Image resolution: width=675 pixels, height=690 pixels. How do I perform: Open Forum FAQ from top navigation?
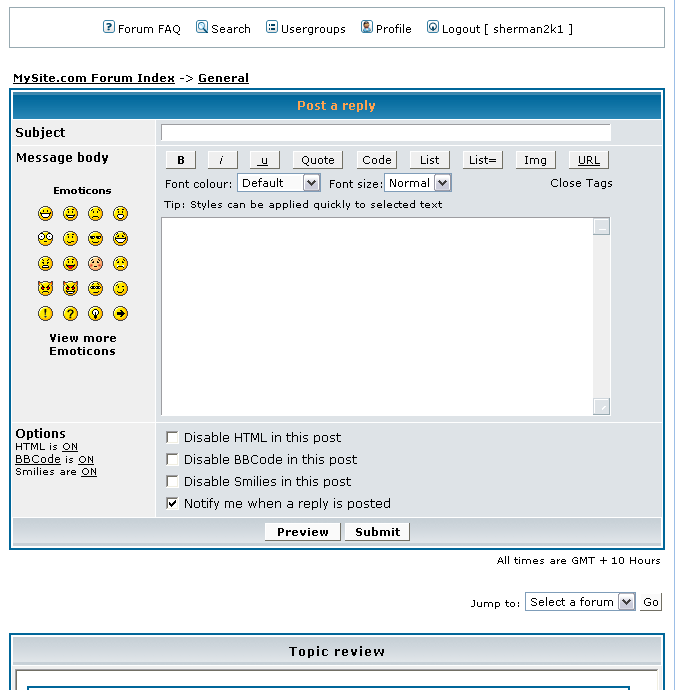tap(142, 29)
